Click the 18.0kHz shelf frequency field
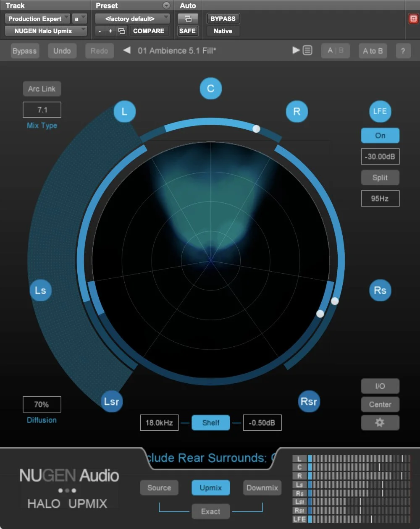420x529 pixels. (x=159, y=423)
